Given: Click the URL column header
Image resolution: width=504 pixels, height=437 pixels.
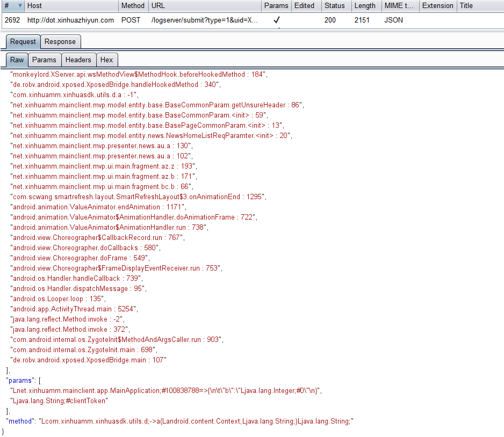Looking at the screenshot, I should (205, 6).
